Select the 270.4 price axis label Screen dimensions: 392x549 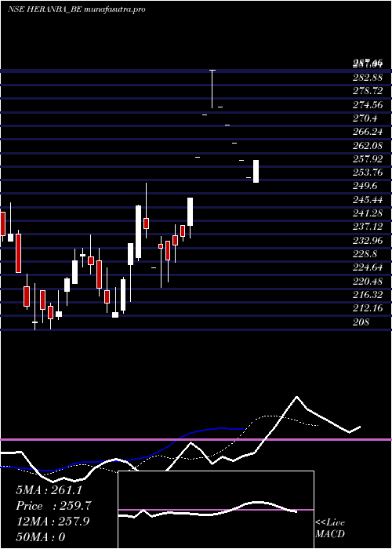coord(365,118)
